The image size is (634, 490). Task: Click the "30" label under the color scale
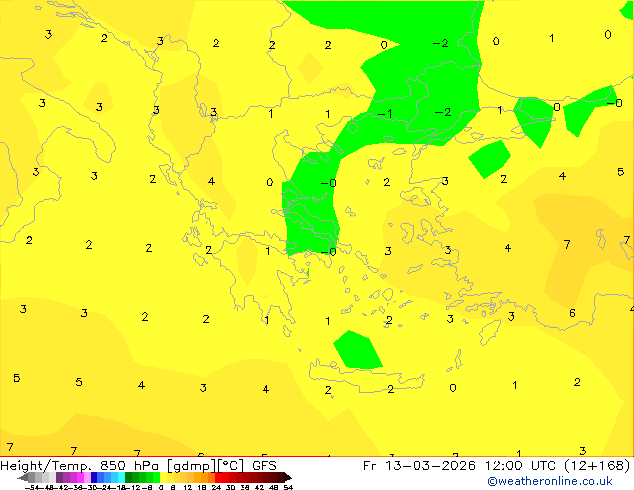coord(230,487)
